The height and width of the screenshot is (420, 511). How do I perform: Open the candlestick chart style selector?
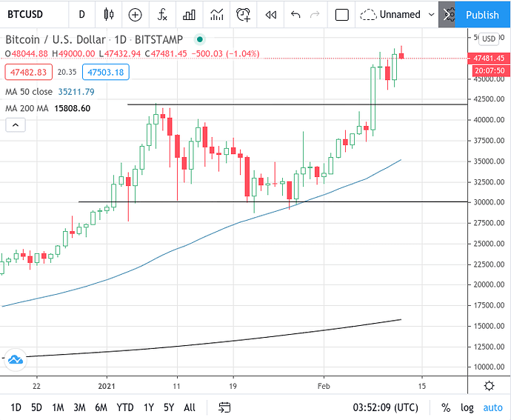(x=109, y=14)
